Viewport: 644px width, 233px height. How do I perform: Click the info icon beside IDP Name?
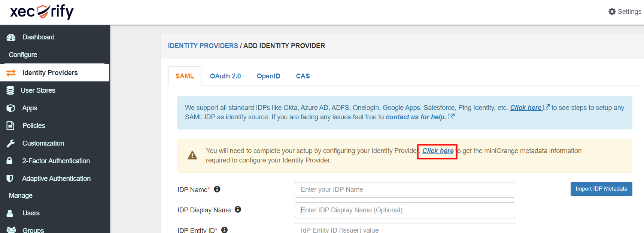click(217, 189)
